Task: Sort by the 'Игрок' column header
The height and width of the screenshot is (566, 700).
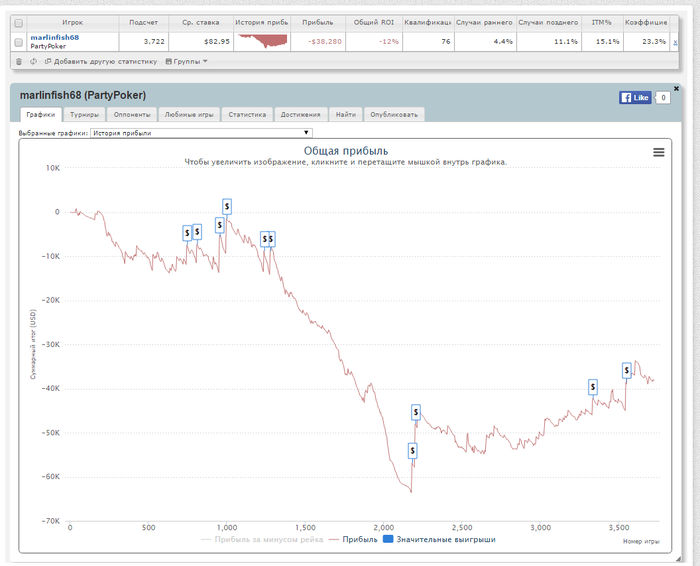Action: [73, 22]
